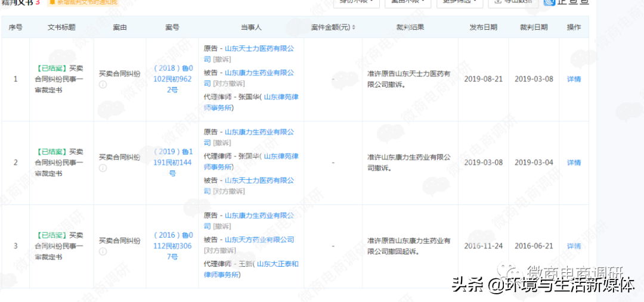This screenshot has height=302, width=644.
Task: Click judgment date 2019-03-04
Action: point(534,163)
